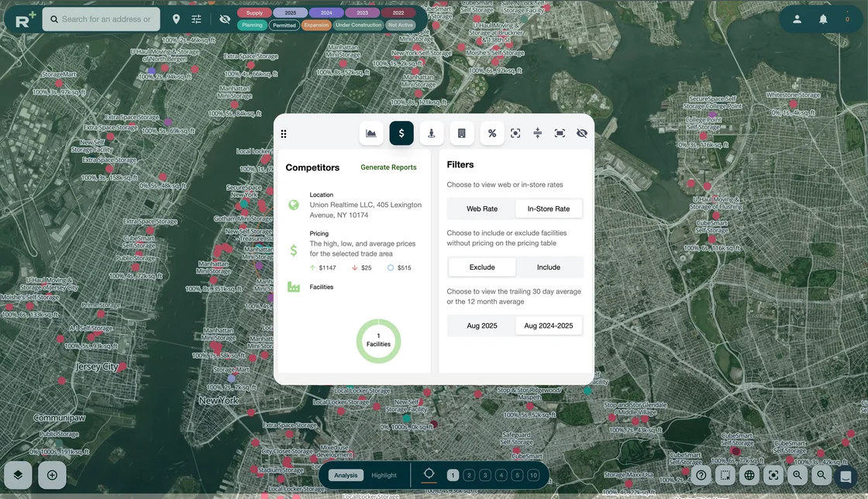868x499 pixels.
Task: Select Web Rate option
Action: (x=482, y=208)
